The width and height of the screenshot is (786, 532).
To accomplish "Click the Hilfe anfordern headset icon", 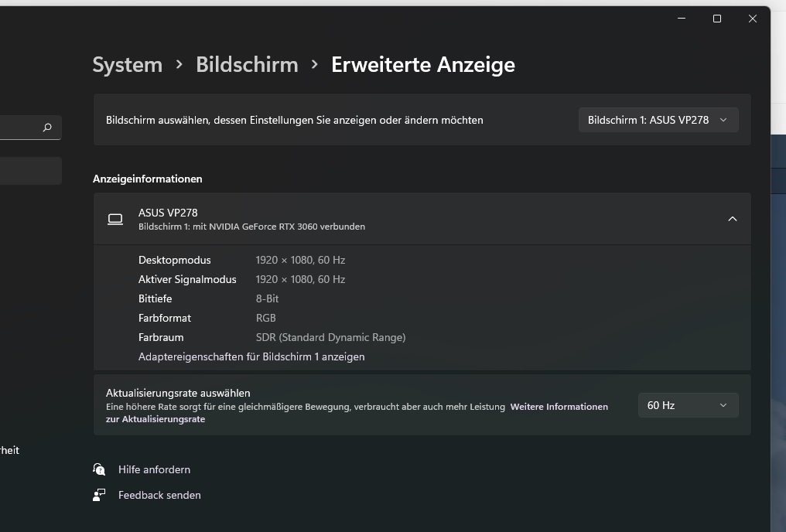I will (99, 469).
